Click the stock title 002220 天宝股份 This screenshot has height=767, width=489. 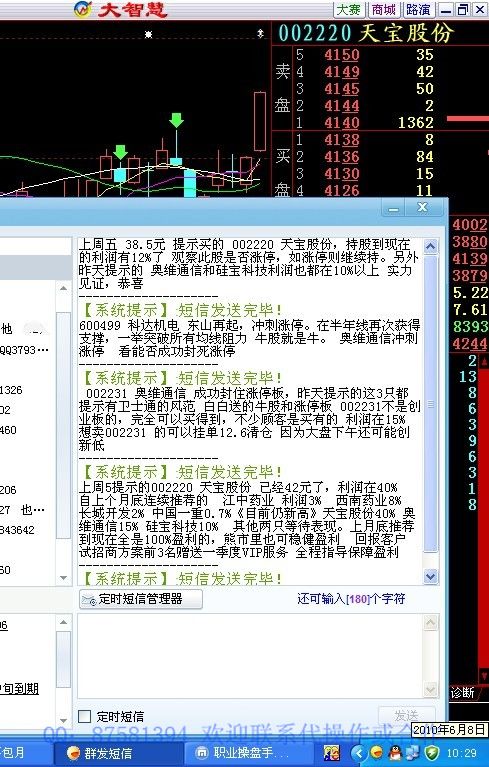click(x=366, y=33)
